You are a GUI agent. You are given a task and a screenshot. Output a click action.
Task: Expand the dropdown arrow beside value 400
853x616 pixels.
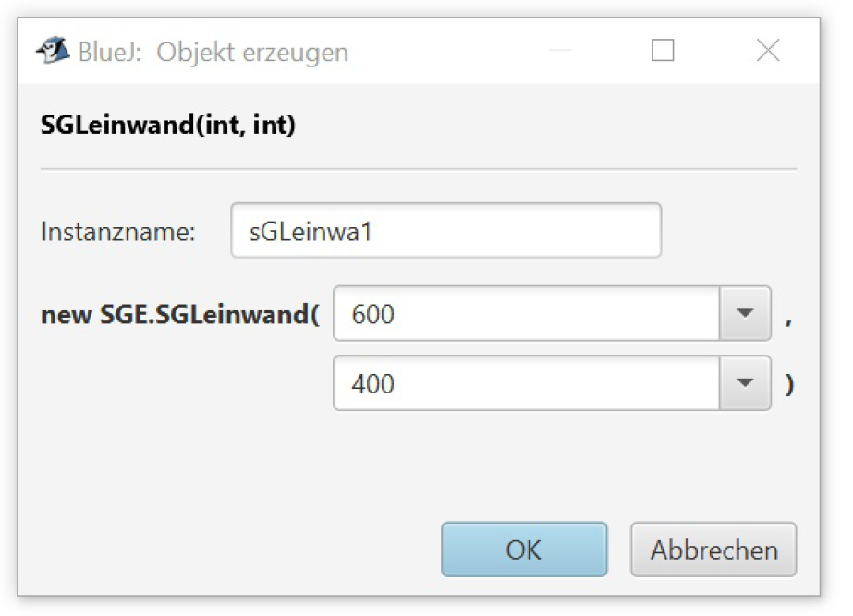point(745,382)
